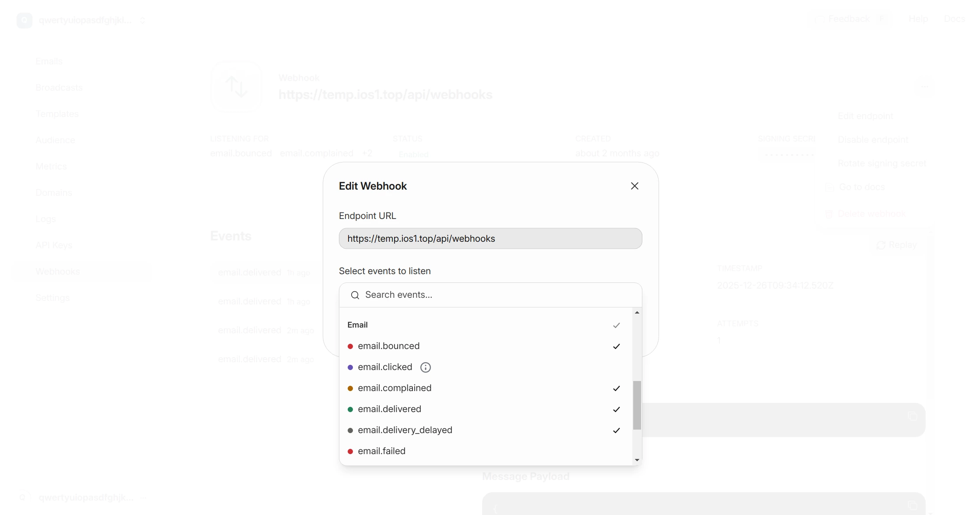The width and height of the screenshot is (980, 515).
Task: Click the info icon next to email.clicked
Action: (x=425, y=367)
